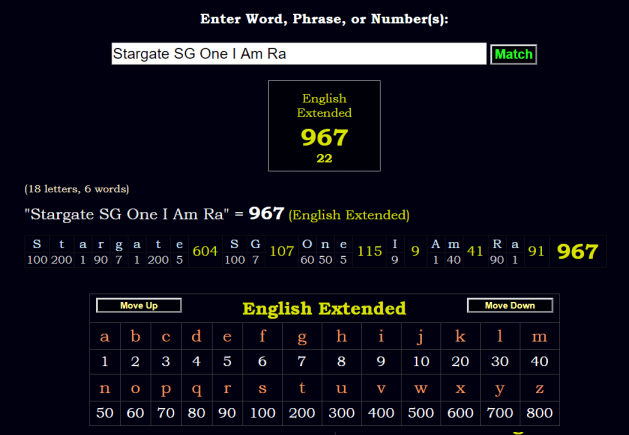
Task: Click value 2 under letter b in the chart
Action: click(136, 362)
